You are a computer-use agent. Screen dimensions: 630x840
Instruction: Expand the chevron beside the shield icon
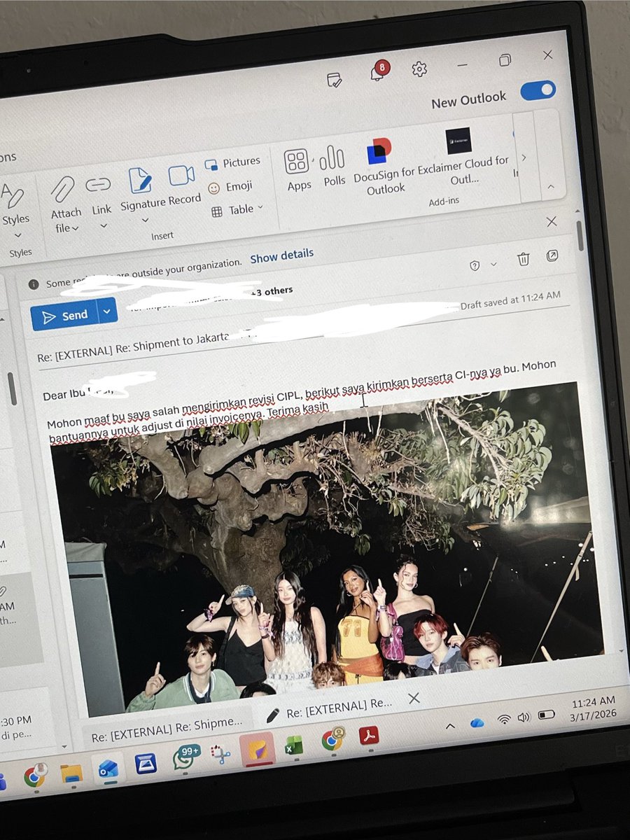click(x=493, y=264)
